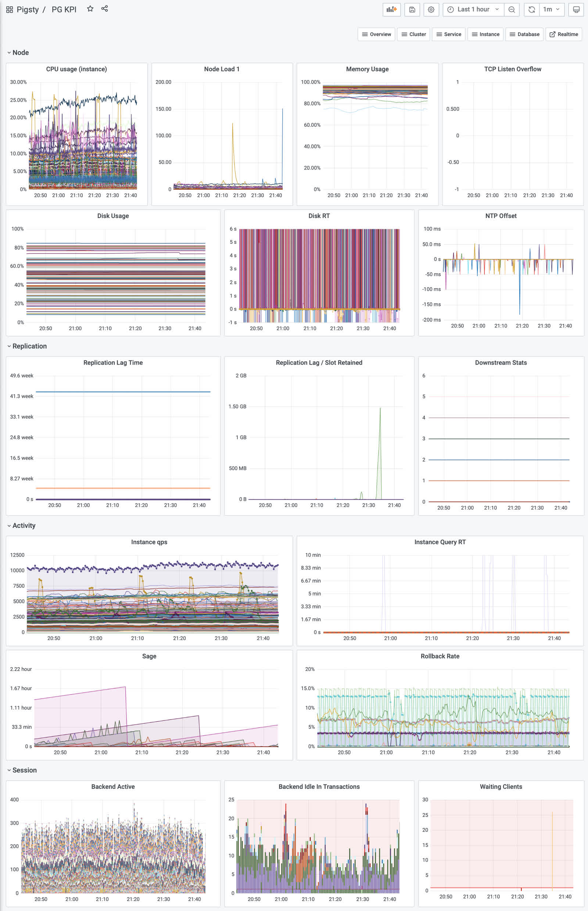Open the Downstream Stats panel title menu
The width and height of the screenshot is (588, 911).
pos(501,363)
